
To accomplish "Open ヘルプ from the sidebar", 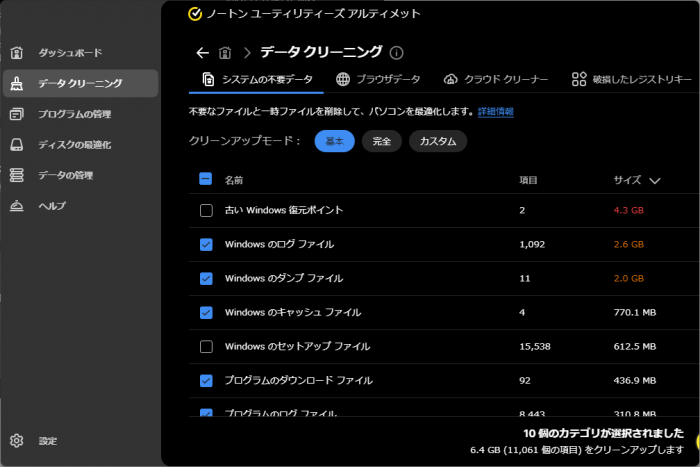I will (x=80, y=205).
